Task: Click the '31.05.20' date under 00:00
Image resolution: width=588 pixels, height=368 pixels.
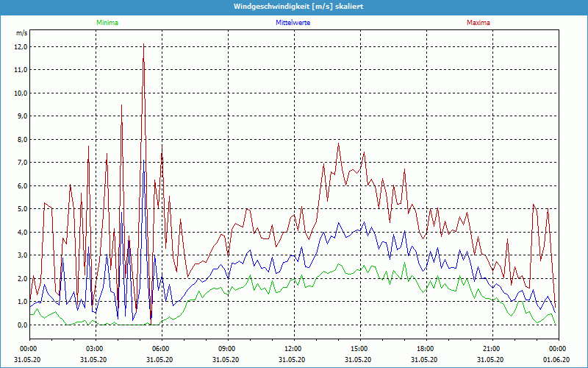Action: point(27,359)
